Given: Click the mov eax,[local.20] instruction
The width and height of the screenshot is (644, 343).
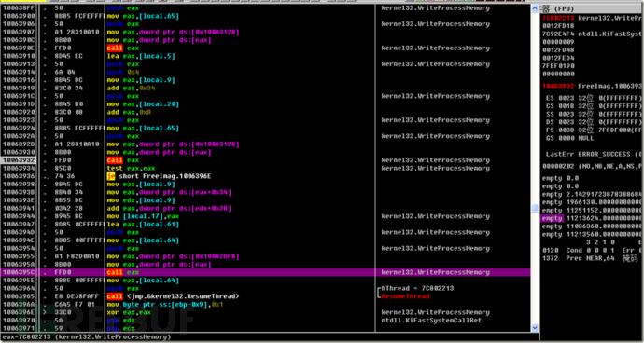Looking at the screenshot, I should click(x=143, y=103).
